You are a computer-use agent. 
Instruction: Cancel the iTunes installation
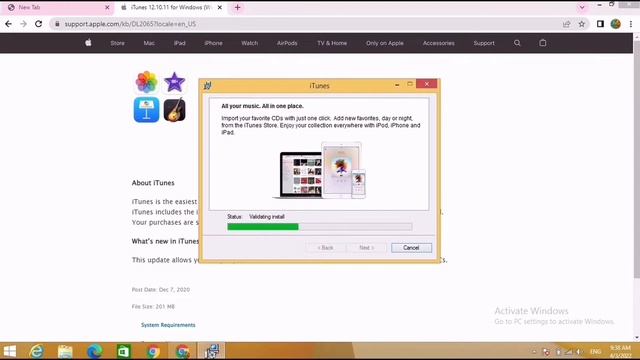click(411, 248)
